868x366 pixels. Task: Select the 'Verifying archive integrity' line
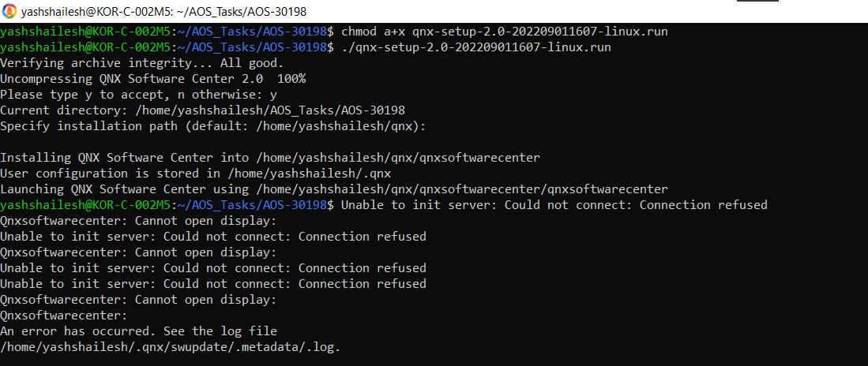pos(141,63)
